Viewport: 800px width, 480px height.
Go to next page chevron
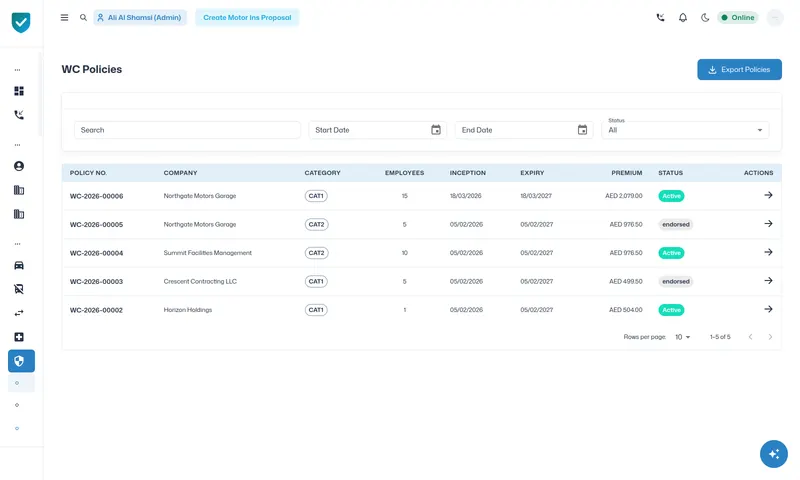(770, 337)
